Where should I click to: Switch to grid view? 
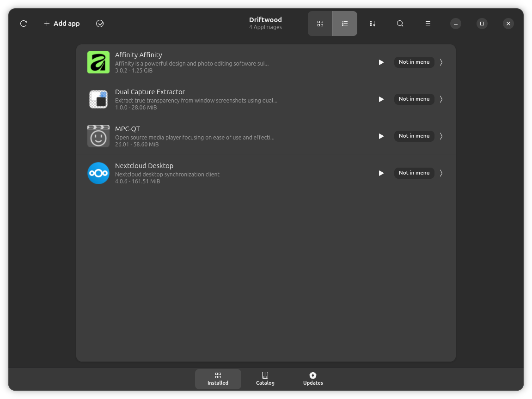tap(320, 24)
